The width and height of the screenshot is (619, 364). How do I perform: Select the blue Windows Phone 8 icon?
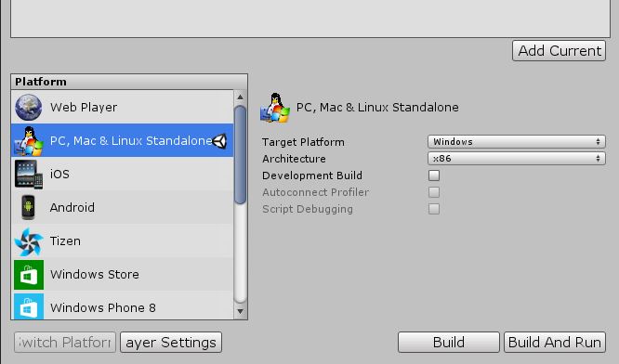point(29,306)
